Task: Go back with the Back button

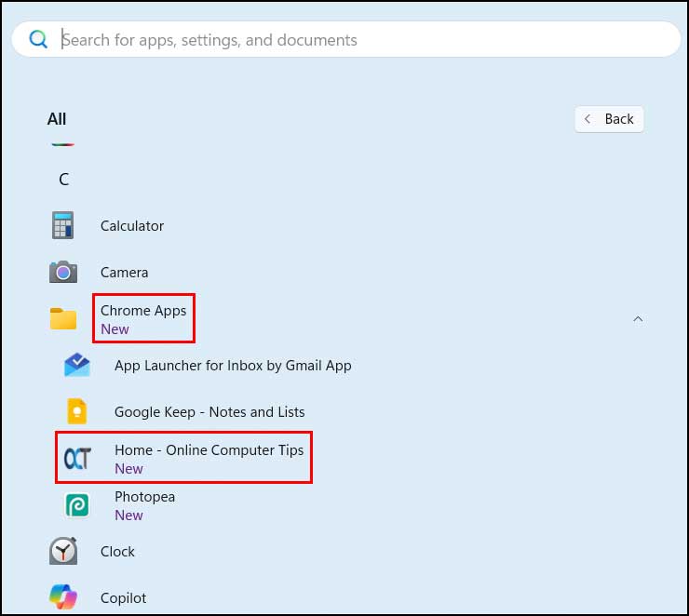Action: click(x=609, y=119)
